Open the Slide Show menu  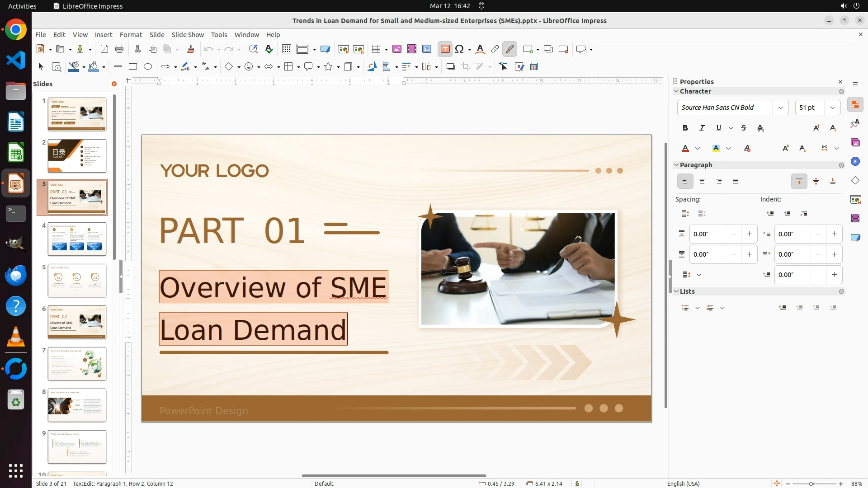click(188, 35)
